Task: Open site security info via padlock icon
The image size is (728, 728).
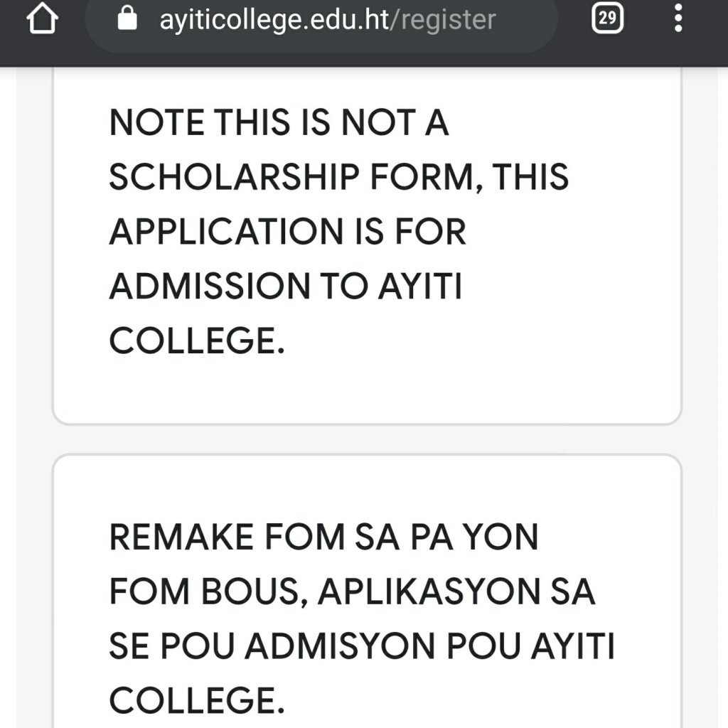Action: tap(127, 20)
